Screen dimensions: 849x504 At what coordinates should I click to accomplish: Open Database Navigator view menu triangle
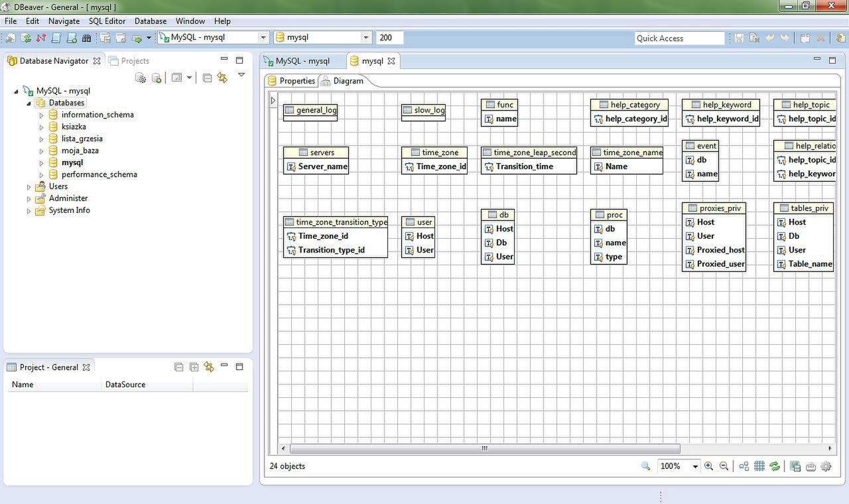(241, 75)
